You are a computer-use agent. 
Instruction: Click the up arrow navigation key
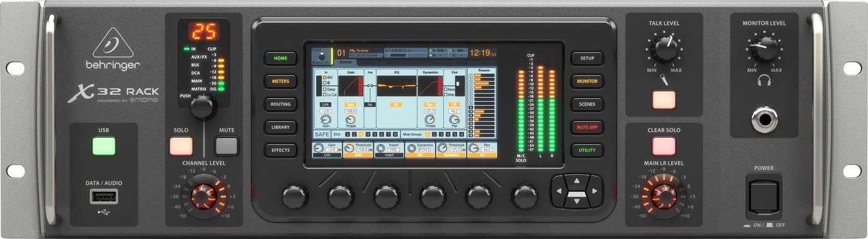point(577,181)
